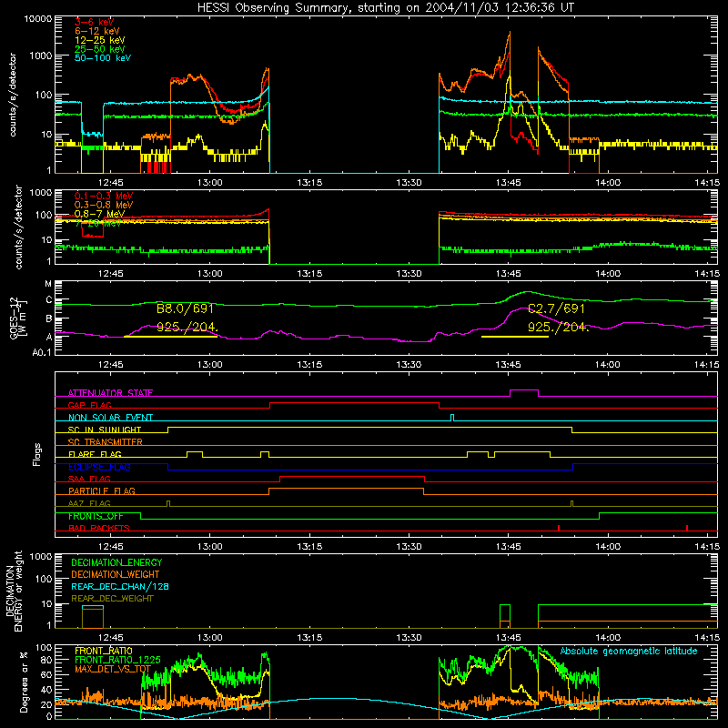This screenshot has width=728, height=728.
Task: Select the PARTICLE_FLAG label
Action: click(x=102, y=490)
